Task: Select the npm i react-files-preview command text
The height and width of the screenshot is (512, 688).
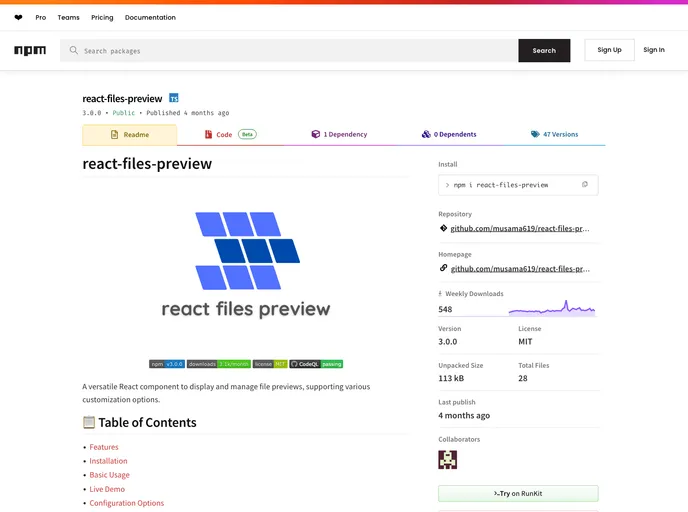Action: 501,185
